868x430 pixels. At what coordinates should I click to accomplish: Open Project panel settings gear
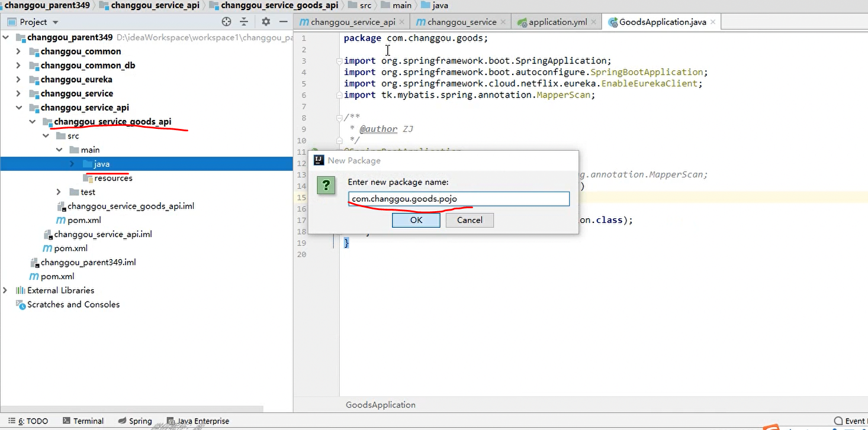266,22
